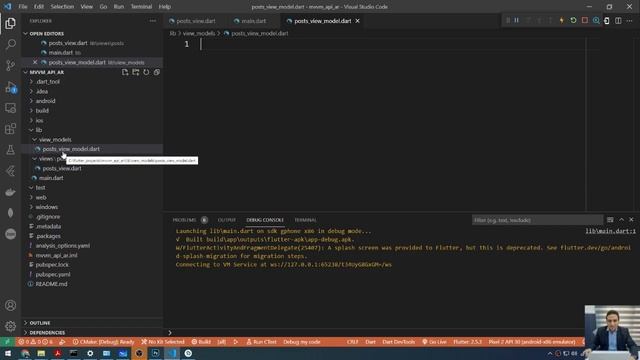Open the Windows Start menu
The image size is (640, 360).
pyautogui.click(x=8, y=353)
